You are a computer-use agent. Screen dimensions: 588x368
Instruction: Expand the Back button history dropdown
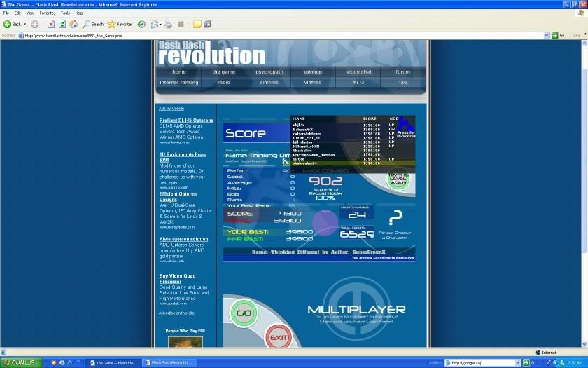coord(24,24)
